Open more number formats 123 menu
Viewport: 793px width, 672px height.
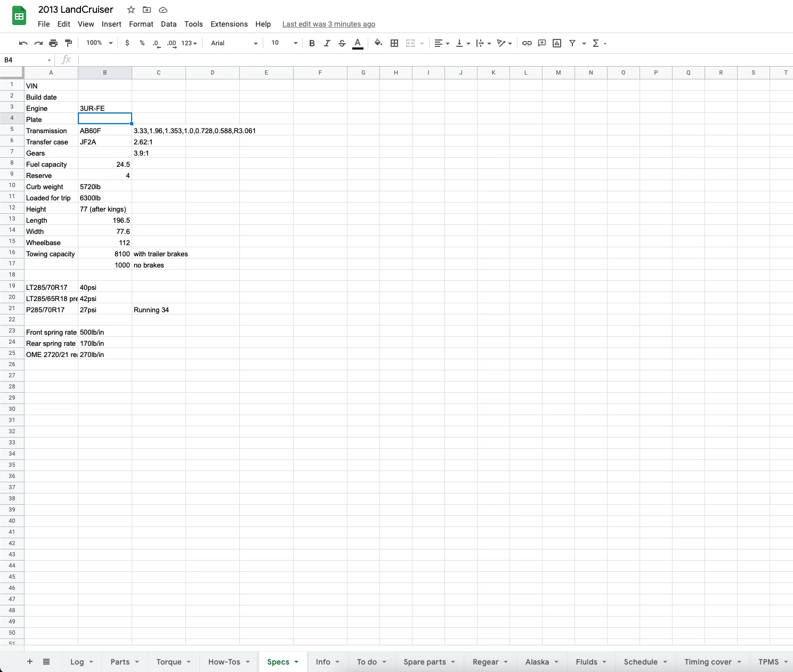click(189, 43)
